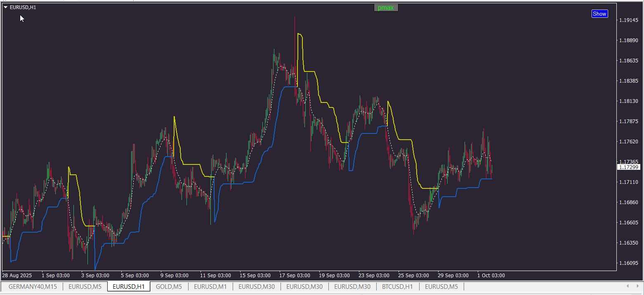Click the 15 Sep 03:00 time label

point(255,276)
